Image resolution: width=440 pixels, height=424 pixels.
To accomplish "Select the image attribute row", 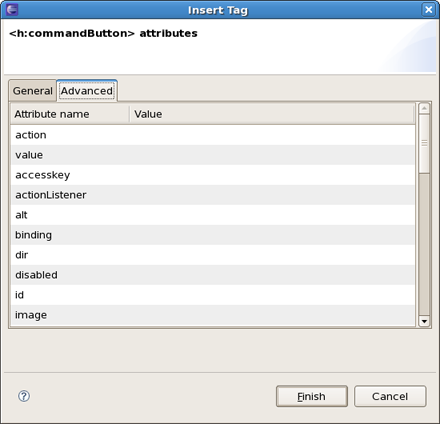I will pos(213,315).
